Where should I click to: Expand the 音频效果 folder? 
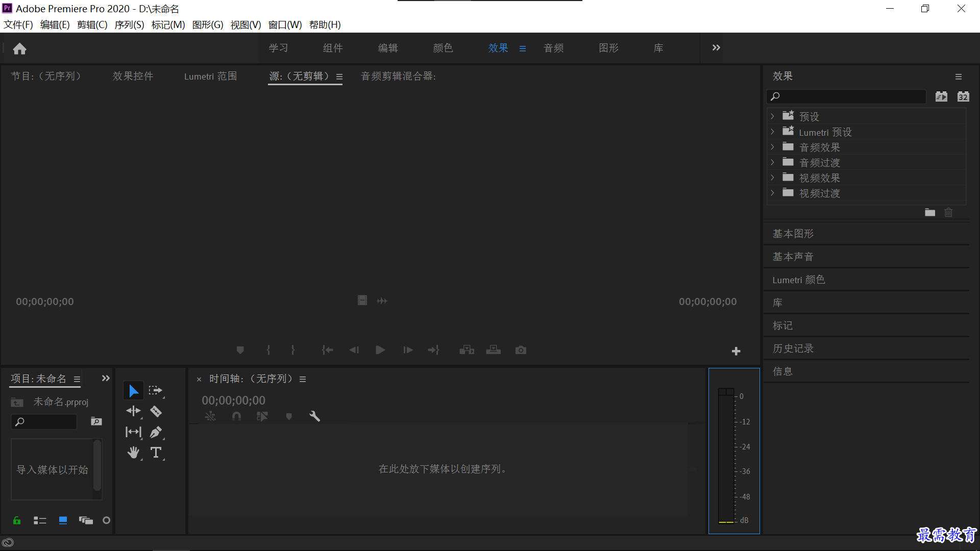point(772,147)
